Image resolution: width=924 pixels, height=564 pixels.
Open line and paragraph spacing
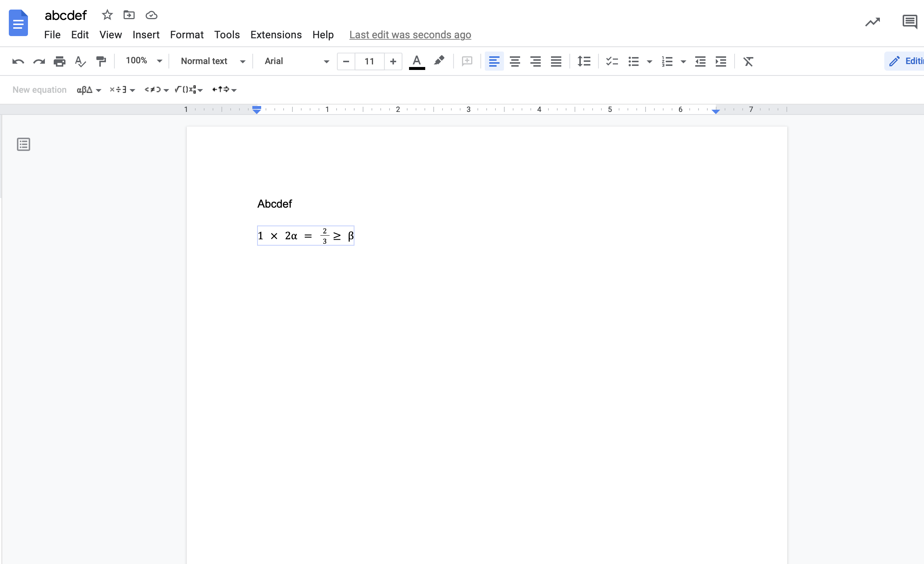pos(584,61)
